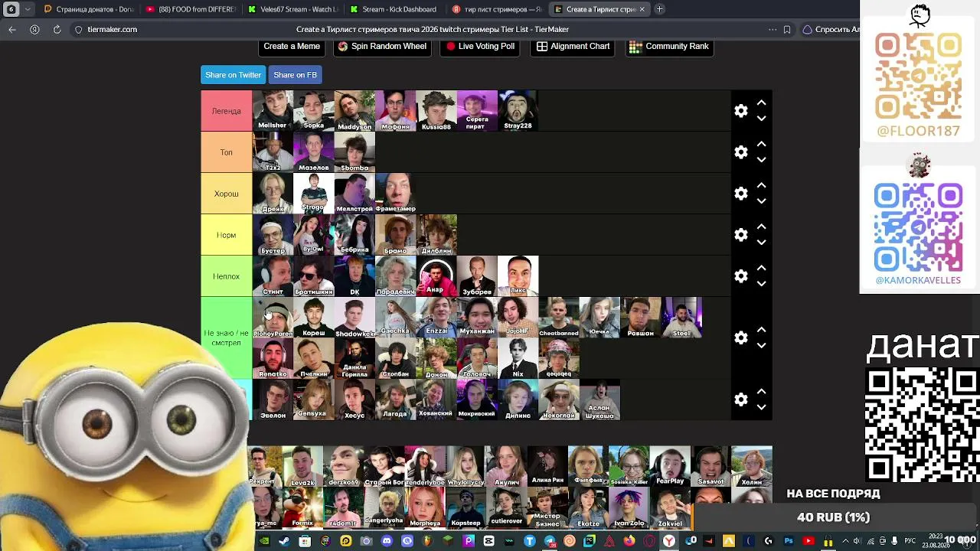
Task: Open 'Community Rank'
Action: [669, 47]
